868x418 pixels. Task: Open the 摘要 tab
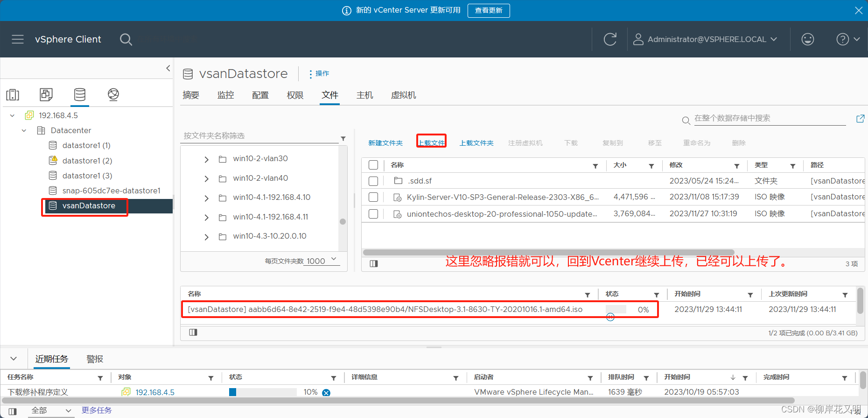pos(191,95)
